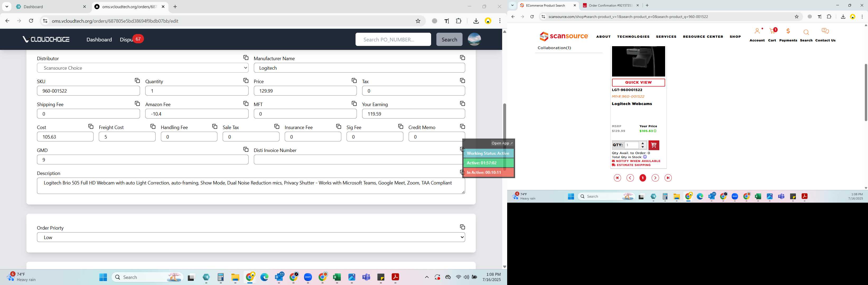Click the Logitech webcam thumbnail
This screenshot has height=285, width=868.
pos(638,61)
